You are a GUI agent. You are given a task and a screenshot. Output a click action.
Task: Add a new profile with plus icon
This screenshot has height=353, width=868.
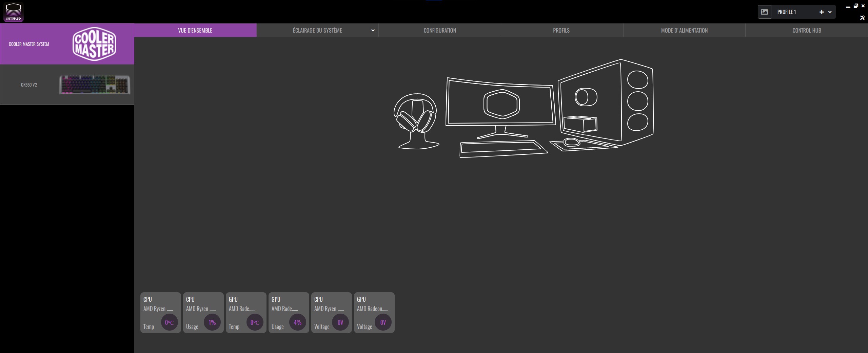point(821,12)
